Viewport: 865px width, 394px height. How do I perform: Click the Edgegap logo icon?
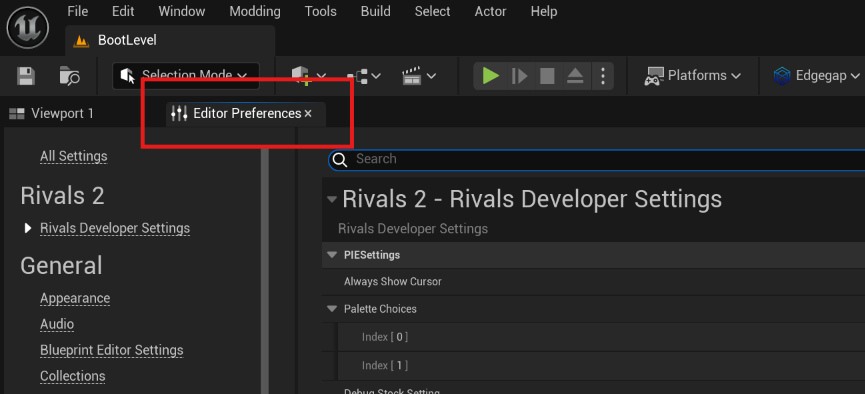click(782, 76)
